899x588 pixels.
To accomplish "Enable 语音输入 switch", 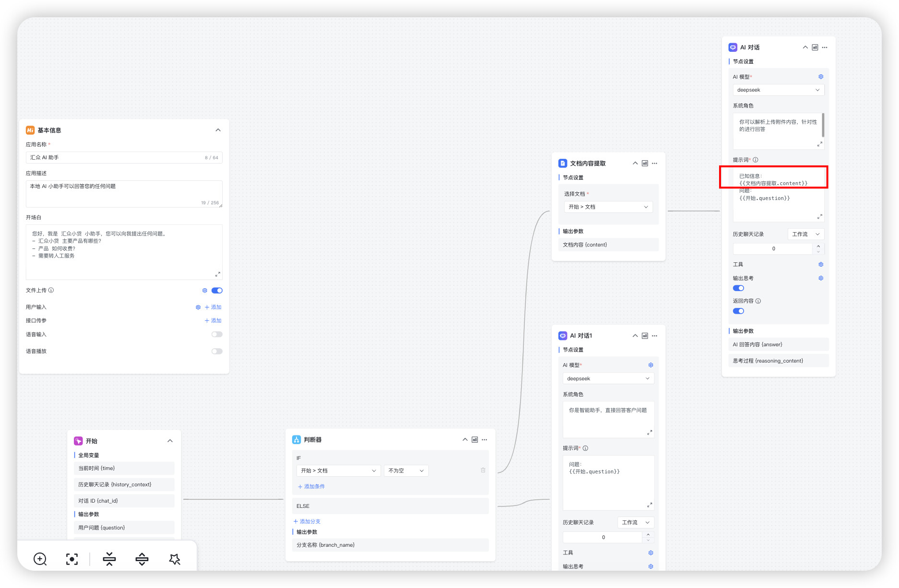I will 217,334.
